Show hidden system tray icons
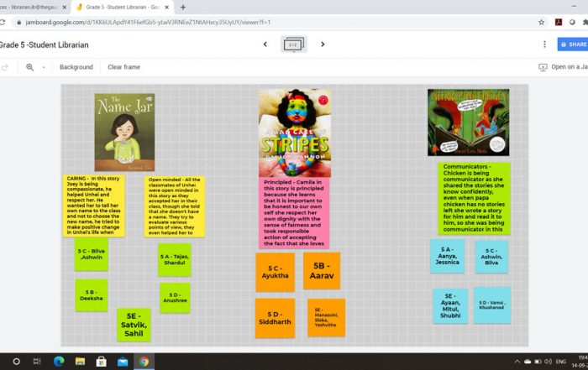This screenshot has height=370, width=588. click(517, 362)
